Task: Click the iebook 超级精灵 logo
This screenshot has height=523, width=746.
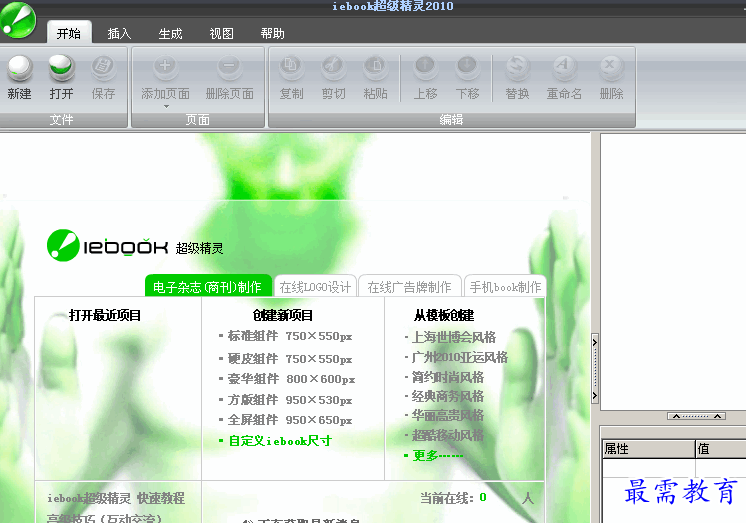Action: coord(135,246)
